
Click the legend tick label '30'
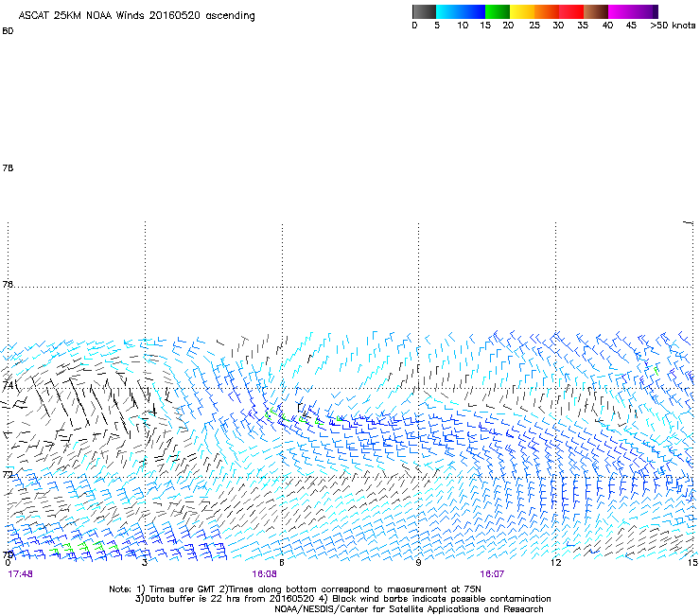pyautogui.click(x=558, y=26)
